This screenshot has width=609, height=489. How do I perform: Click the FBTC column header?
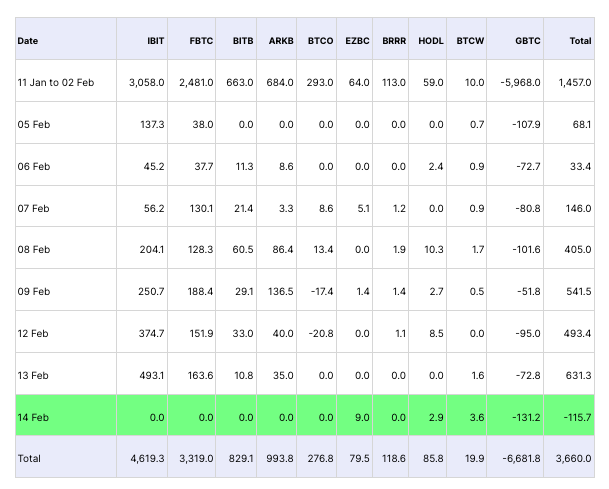(x=201, y=41)
